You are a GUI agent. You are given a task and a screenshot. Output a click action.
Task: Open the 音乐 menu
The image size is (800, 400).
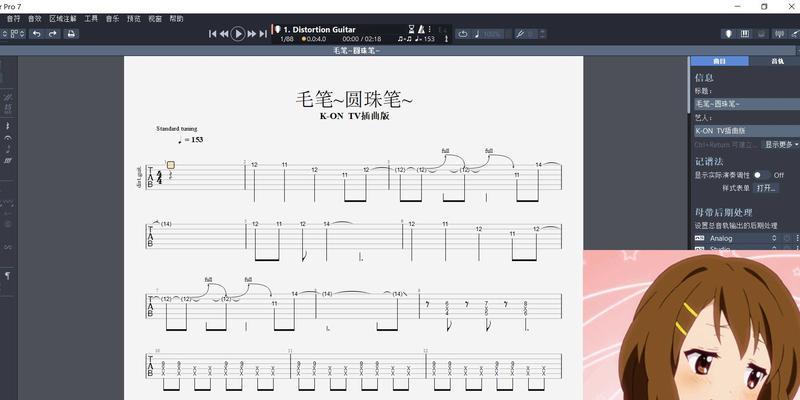coord(112,18)
